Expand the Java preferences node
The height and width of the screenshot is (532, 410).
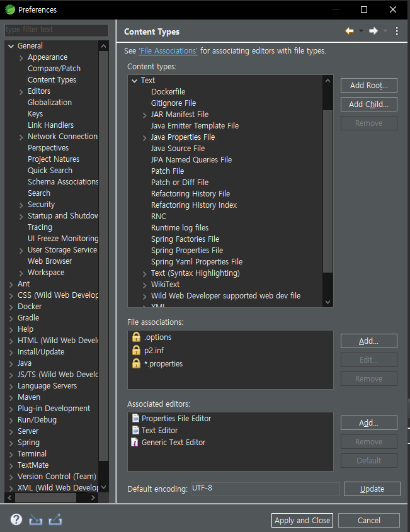click(x=11, y=364)
